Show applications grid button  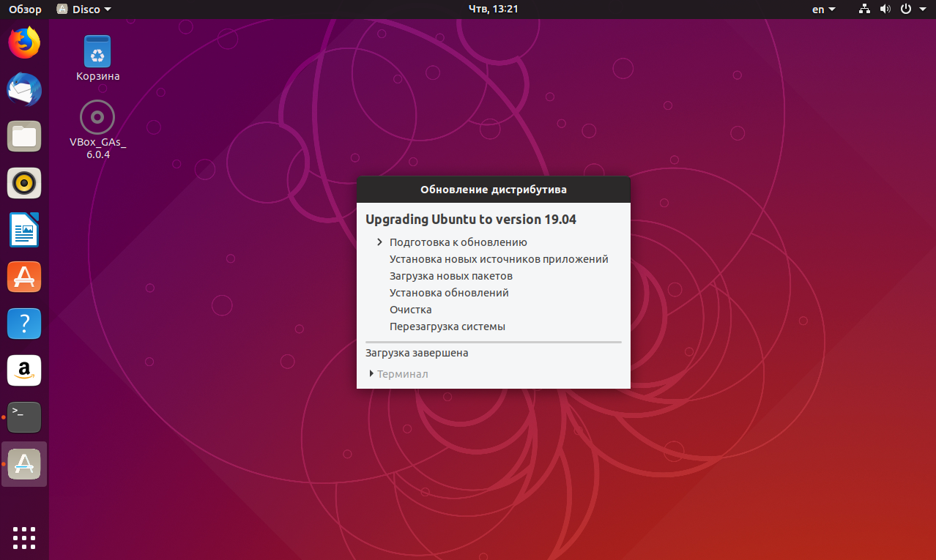point(24,537)
